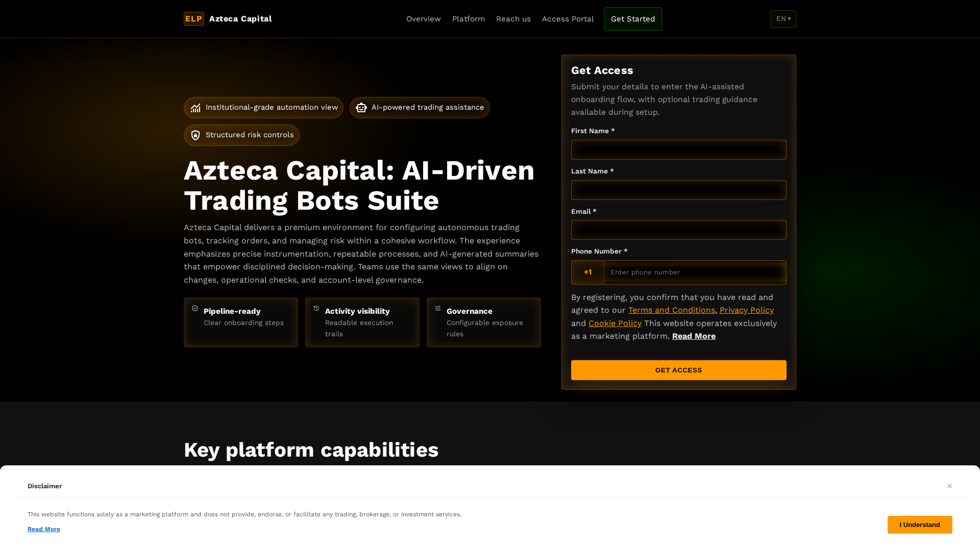Open the EN language dropdown
The image size is (980, 551).
(x=783, y=19)
